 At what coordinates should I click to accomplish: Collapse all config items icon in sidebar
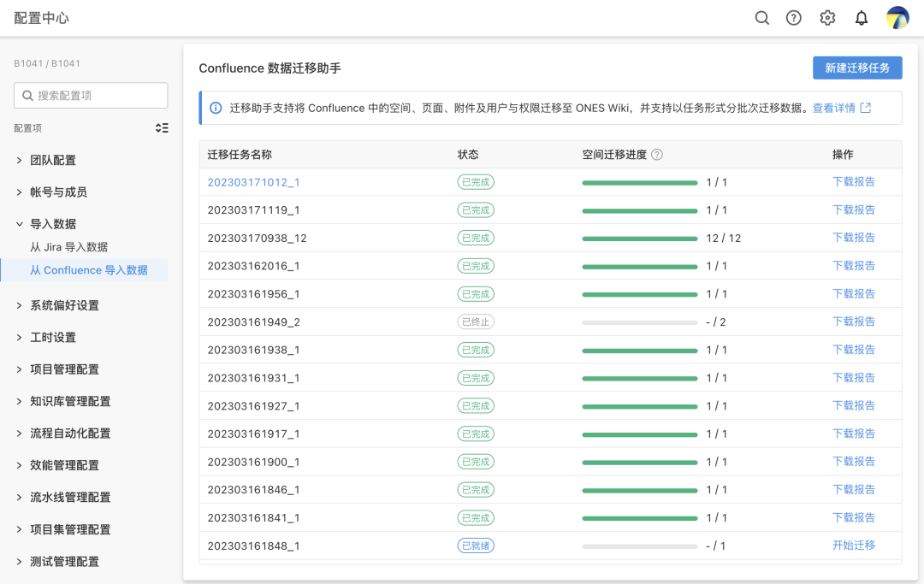coord(162,127)
